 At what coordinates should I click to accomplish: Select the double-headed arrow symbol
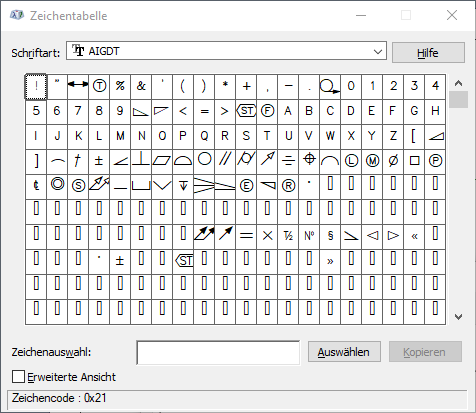(78, 86)
